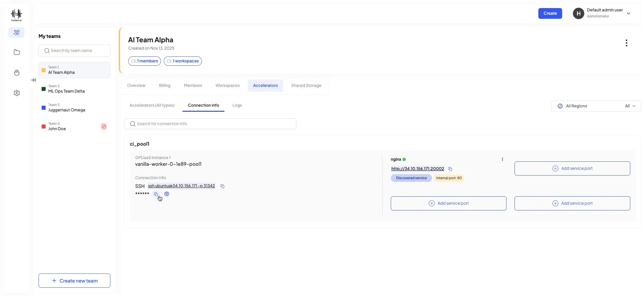
Task: Collapse the My teams panel arrow
Action: click(33, 80)
